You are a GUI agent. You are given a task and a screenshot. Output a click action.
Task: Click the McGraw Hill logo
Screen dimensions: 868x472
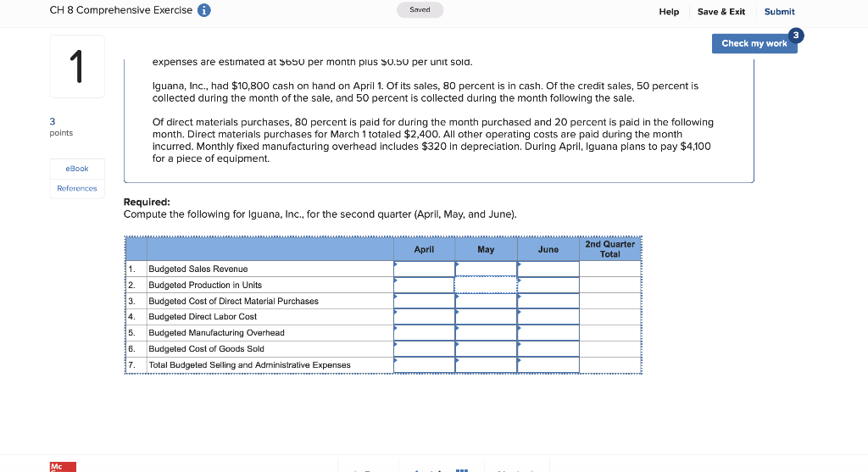tap(63, 467)
